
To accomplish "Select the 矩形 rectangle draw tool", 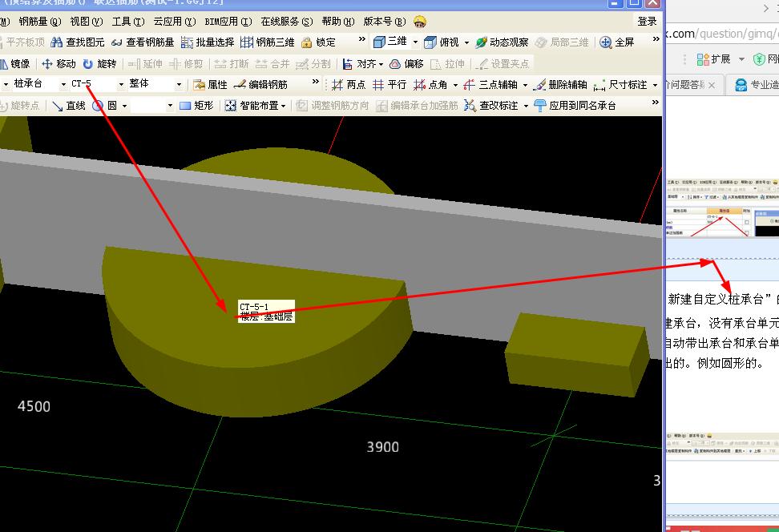I will coord(196,106).
